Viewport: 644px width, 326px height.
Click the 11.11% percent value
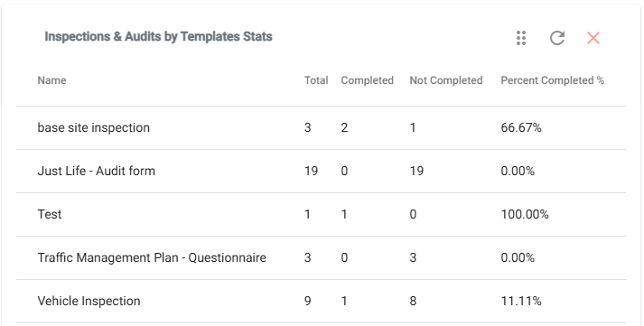point(521,301)
